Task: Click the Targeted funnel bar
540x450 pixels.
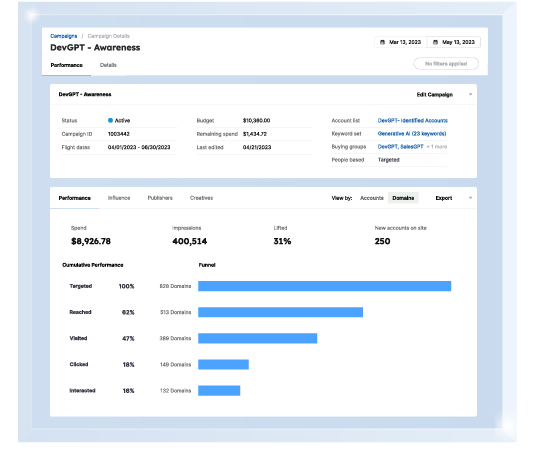Action: click(x=324, y=286)
